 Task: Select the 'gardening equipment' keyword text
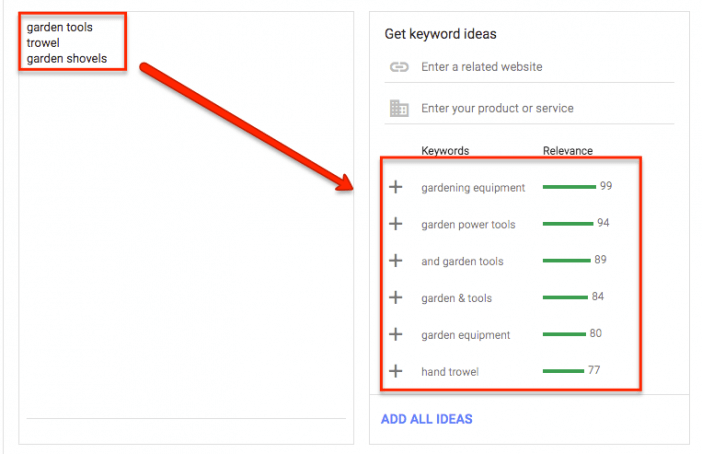click(473, 188)
